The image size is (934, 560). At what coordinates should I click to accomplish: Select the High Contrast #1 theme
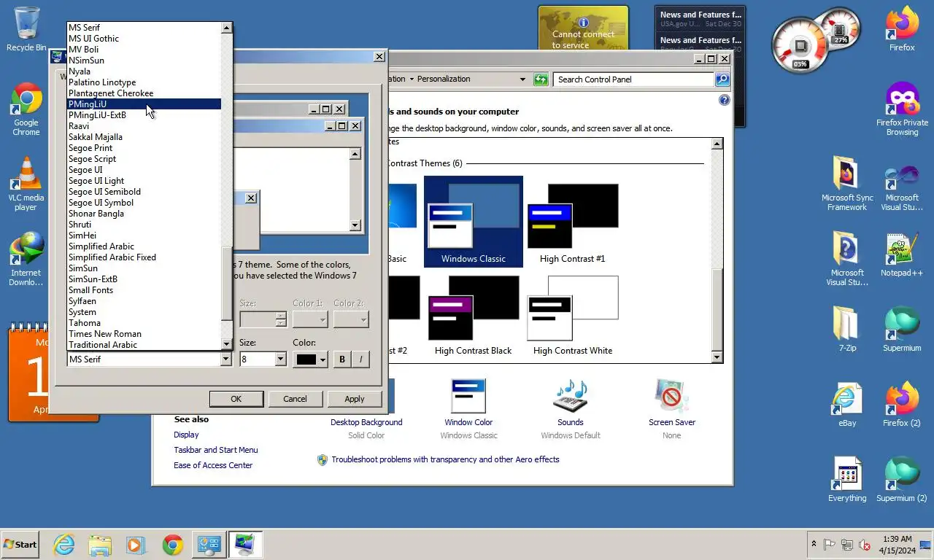click(x=573, y=222)
